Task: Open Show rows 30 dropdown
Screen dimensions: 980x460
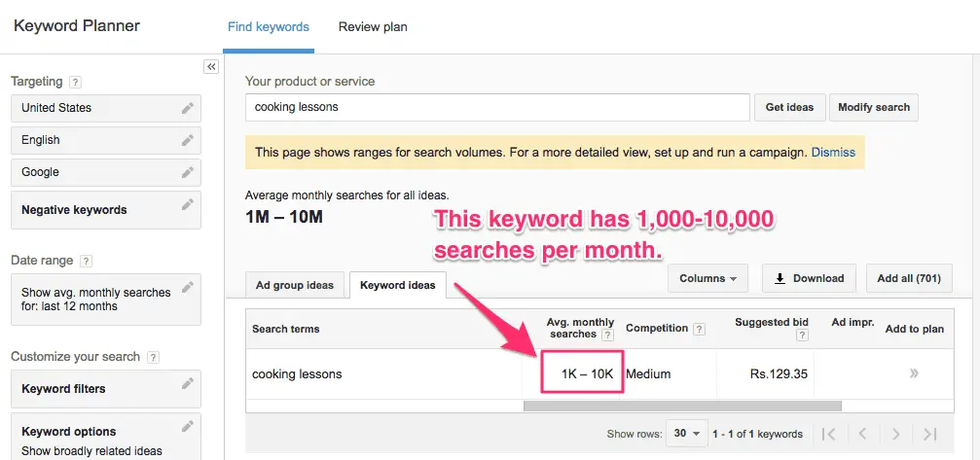Action: click(x=687, y=434)
